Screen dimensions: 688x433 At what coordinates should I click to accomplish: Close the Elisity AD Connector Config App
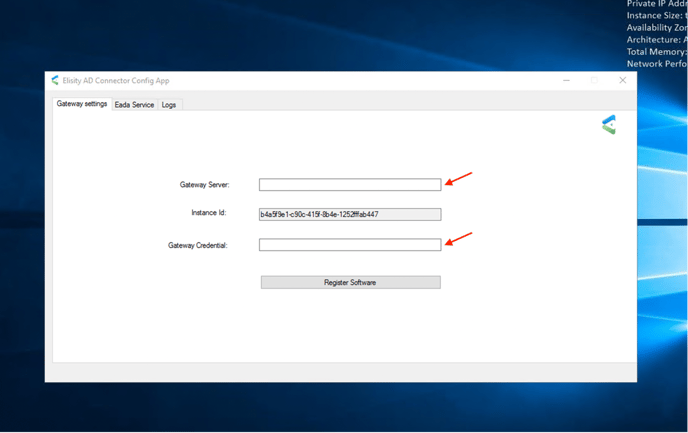pos(623,80)
